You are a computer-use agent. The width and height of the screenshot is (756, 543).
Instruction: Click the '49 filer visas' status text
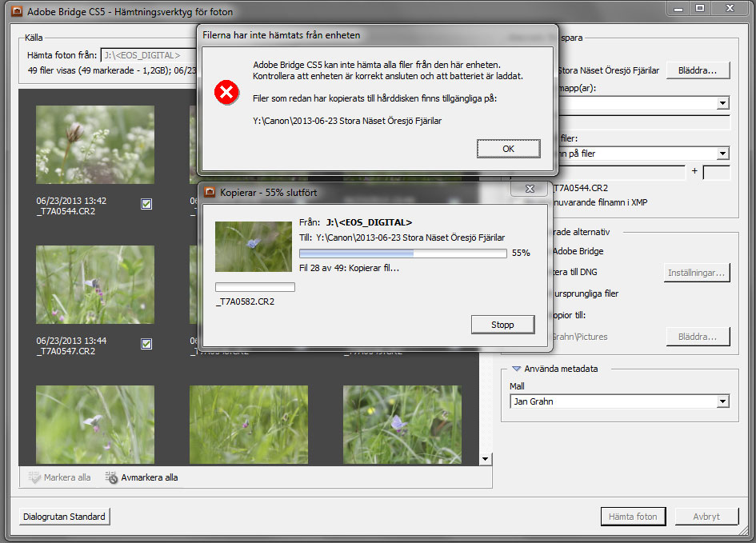click(x=112, y=70)
